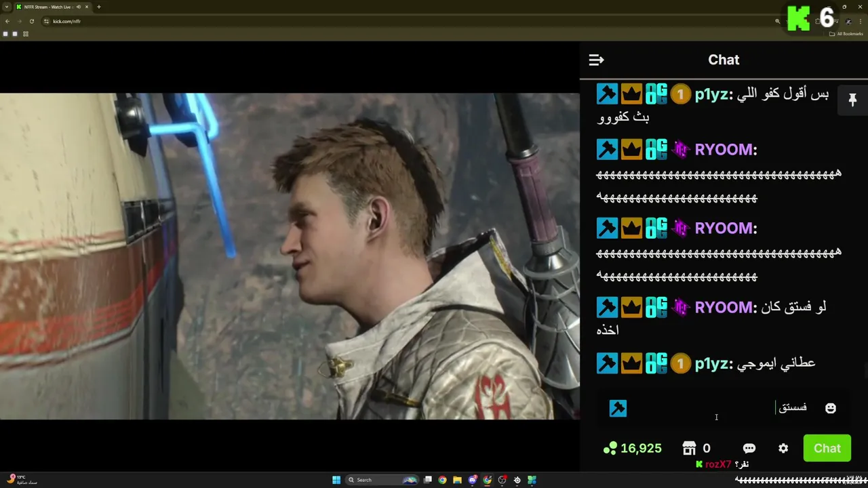This screenshot has width=868, height=488.
Task: Click the gold number-1 badge in p1yz's top message
Action: (680, 95)
